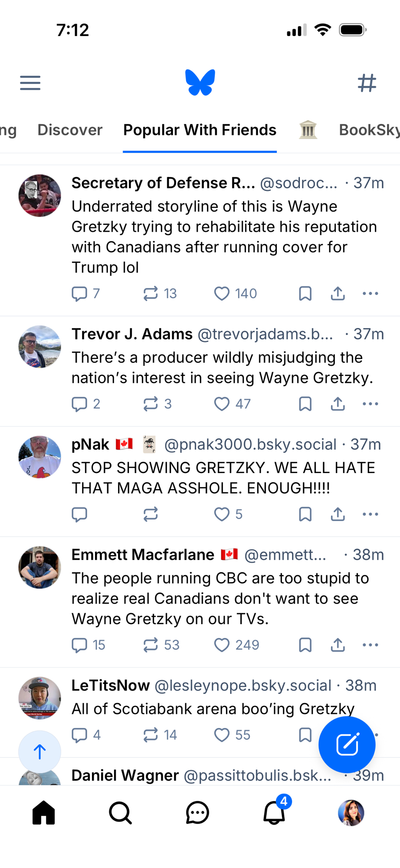Open the @pnak3000.bsky.social profile handle
The width and height of the screenshot is (400, 868).
(250, 444)
